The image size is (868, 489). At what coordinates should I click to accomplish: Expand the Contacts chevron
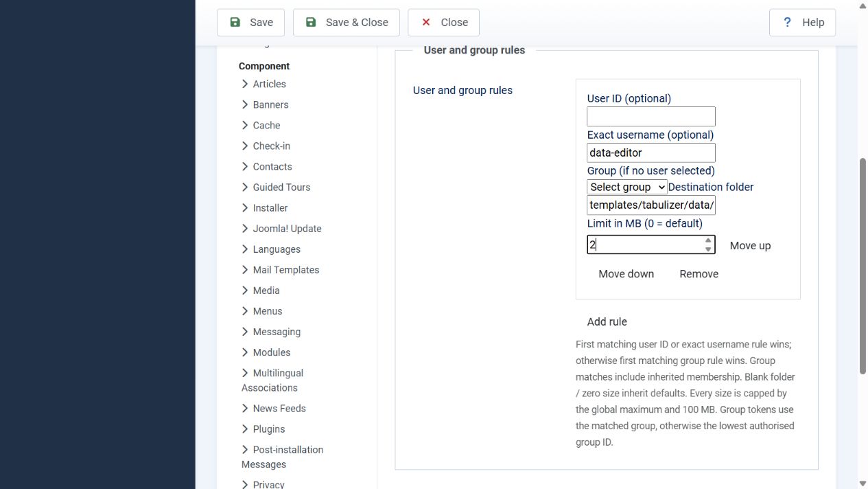click(x=245, y=166)
